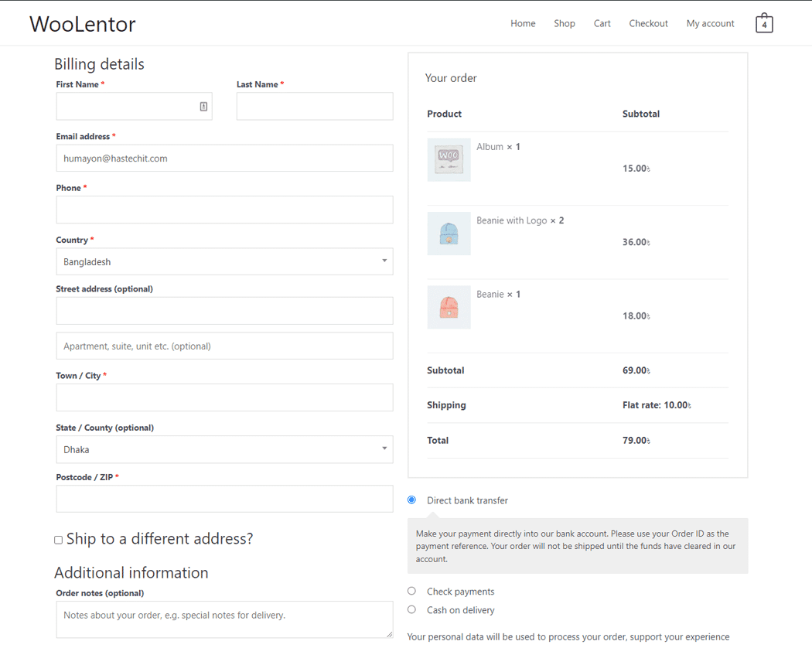812x648 pixels.
Task: Click into the Order notes text area
Action: 224,619
